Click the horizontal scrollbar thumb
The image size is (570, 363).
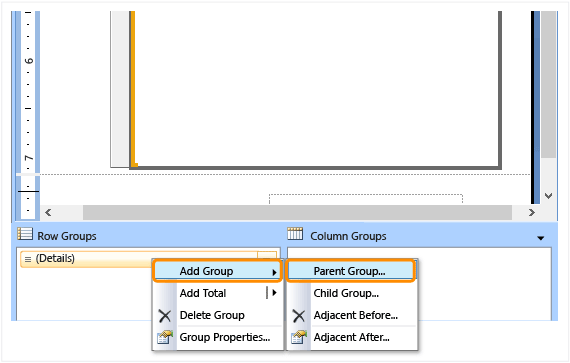coord(297,213)
